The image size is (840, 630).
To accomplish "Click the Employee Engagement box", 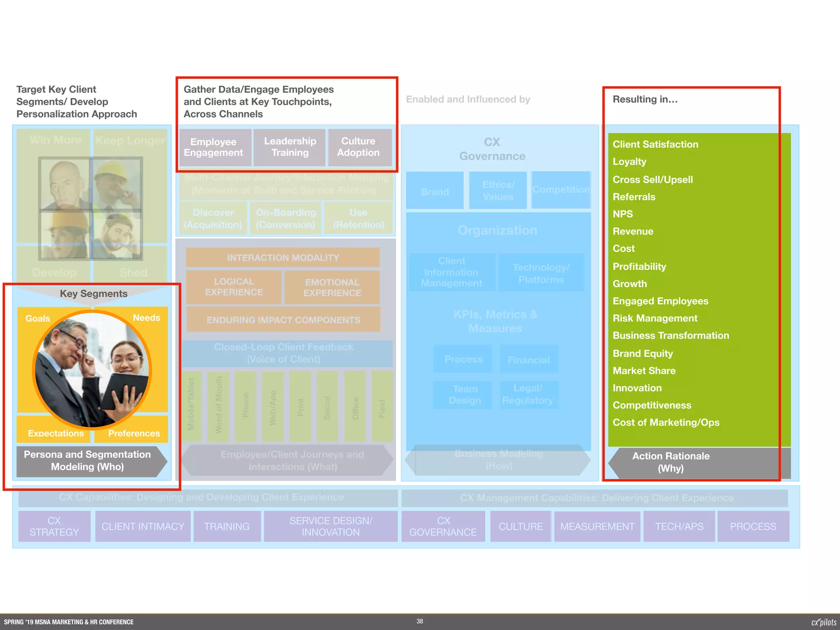I will (215, 147).
